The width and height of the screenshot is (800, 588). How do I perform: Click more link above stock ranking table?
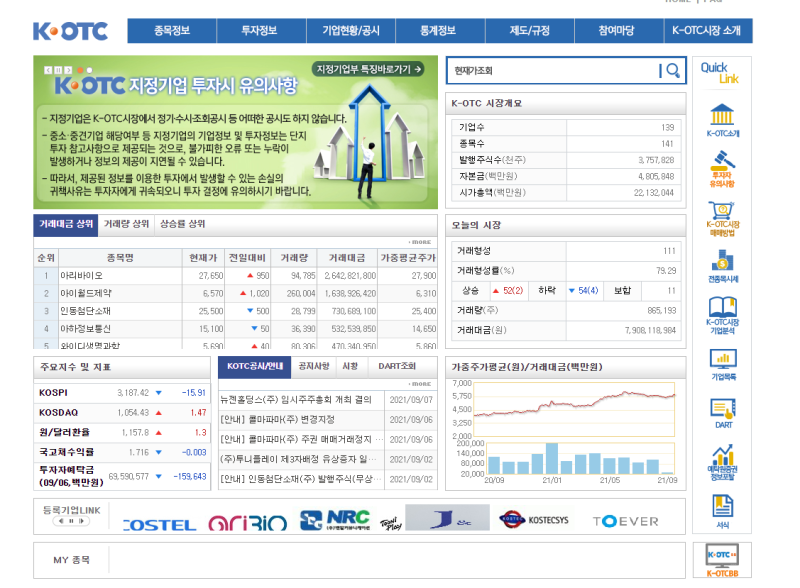tap(420, 242)
